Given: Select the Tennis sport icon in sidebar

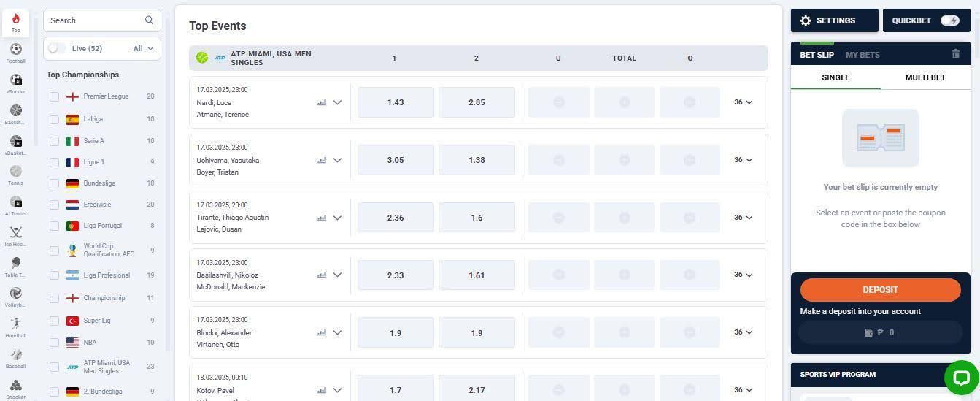Looking at the screenshot, I should coord(15,172).
